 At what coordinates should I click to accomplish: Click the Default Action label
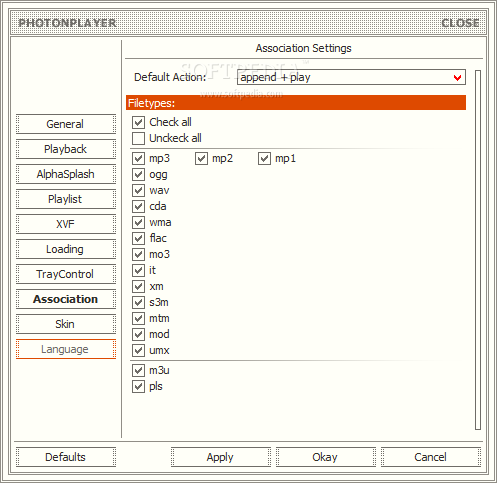point(170,77)
